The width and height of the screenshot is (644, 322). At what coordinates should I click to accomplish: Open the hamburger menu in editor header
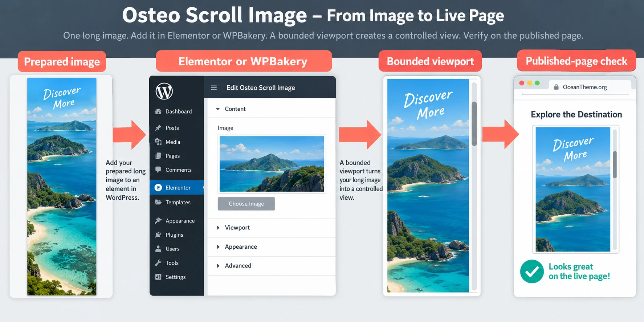(x=214, y=88)
